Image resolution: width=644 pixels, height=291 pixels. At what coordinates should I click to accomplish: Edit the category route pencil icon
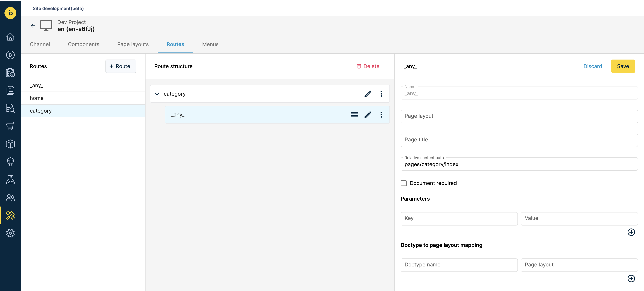point(368,94)
